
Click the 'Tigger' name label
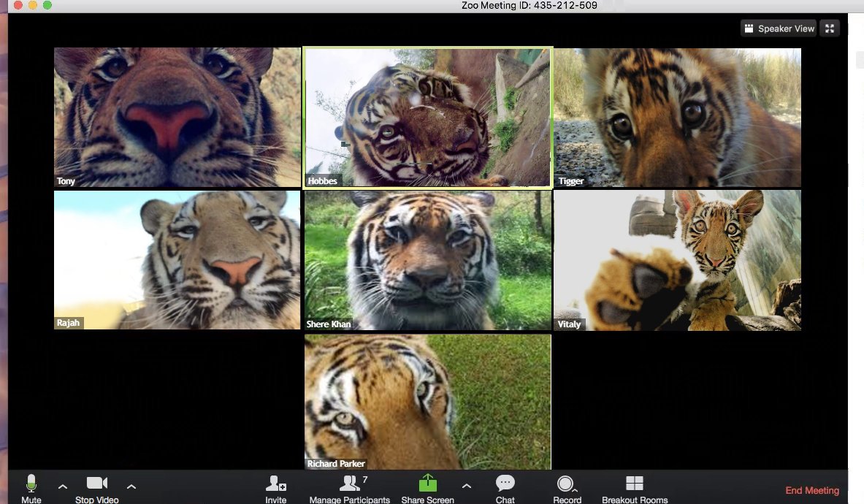click(571, 180)
